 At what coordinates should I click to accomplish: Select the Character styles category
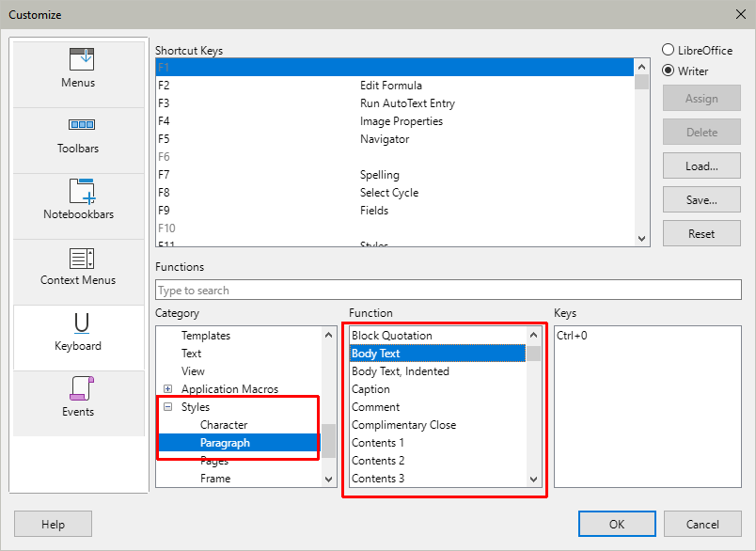[x=224, y=424]
